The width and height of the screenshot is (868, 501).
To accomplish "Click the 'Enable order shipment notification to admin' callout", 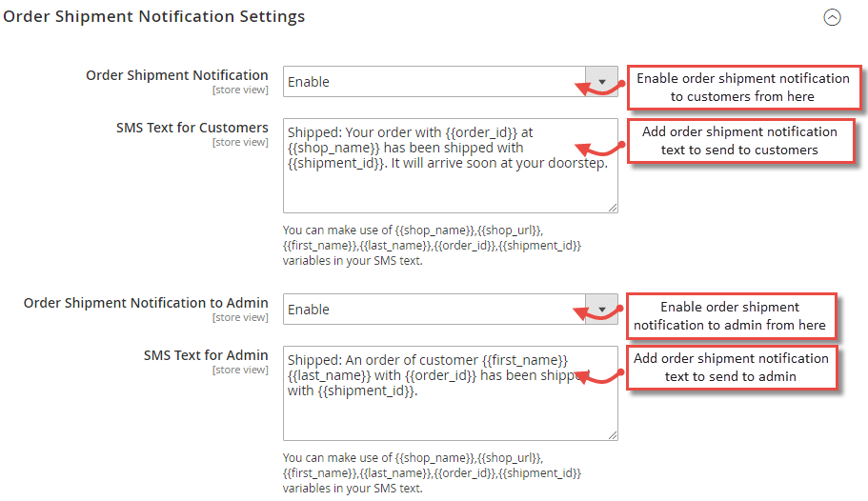I will [x=730, y=316].
